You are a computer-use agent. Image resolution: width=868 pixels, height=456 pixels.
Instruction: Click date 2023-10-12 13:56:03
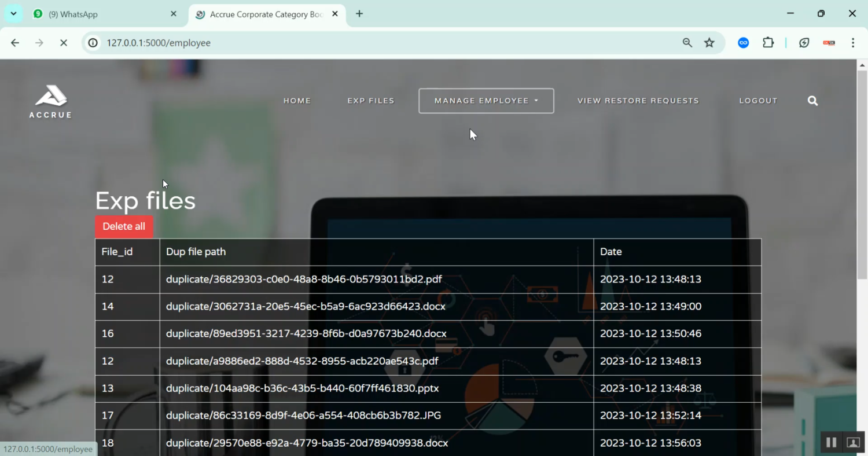click(650, 443)
